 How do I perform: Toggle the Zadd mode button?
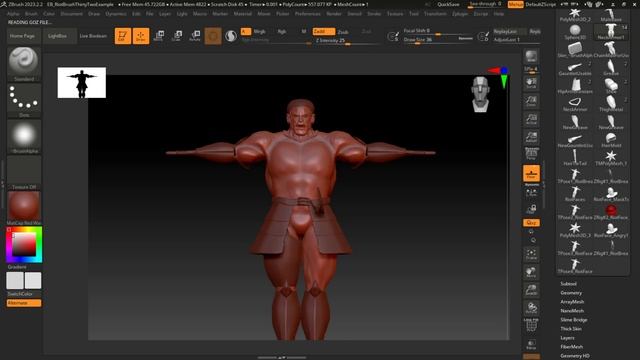324,31
